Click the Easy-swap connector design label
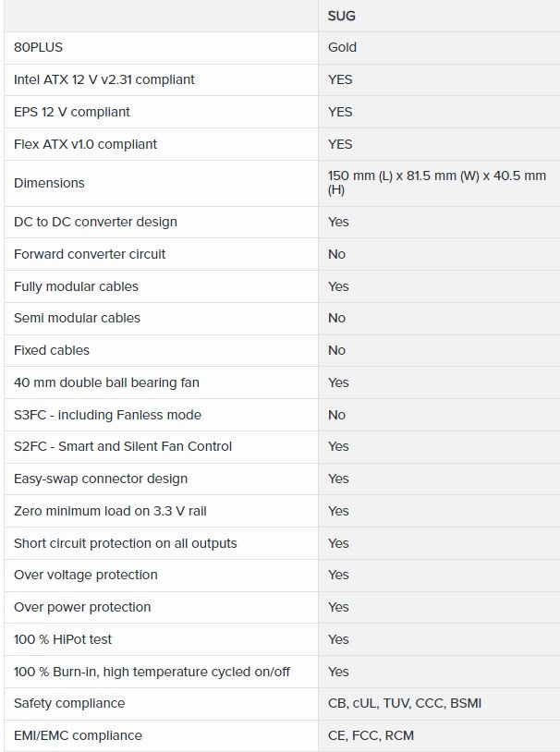 [101, 479]
